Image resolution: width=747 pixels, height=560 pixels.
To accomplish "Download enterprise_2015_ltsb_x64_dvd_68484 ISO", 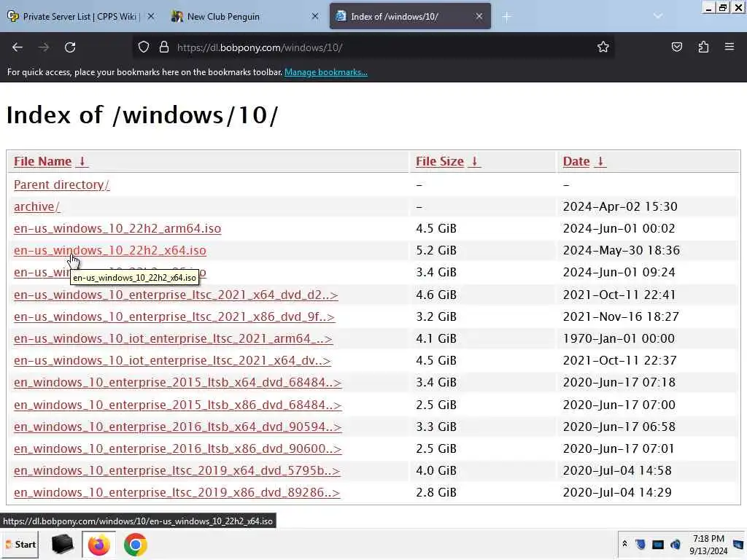I will (x=178, y=382).
